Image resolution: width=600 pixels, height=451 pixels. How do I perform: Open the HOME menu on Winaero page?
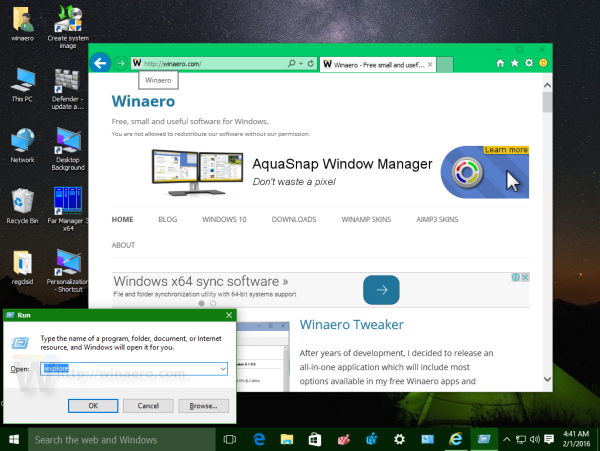pyautogui.click(x=122, y=219)
